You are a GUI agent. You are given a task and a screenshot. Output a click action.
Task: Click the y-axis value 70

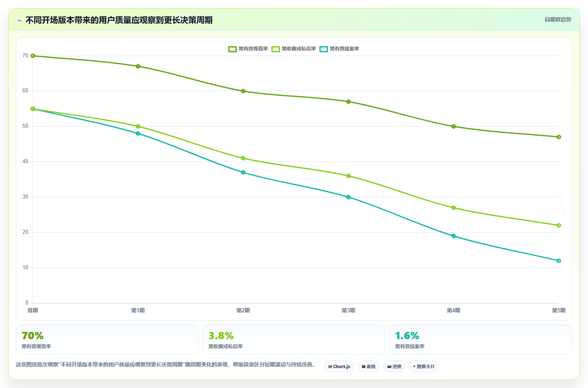25,56
